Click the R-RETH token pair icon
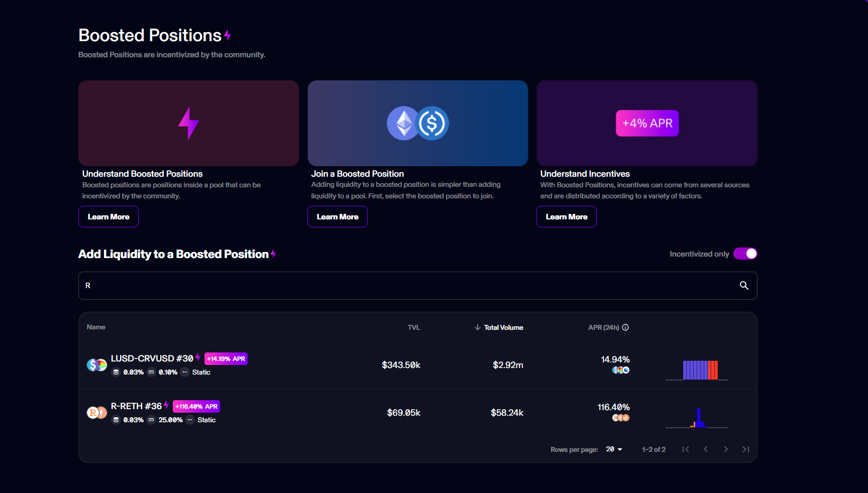868x493 pixels. click(x=96, y=413)
